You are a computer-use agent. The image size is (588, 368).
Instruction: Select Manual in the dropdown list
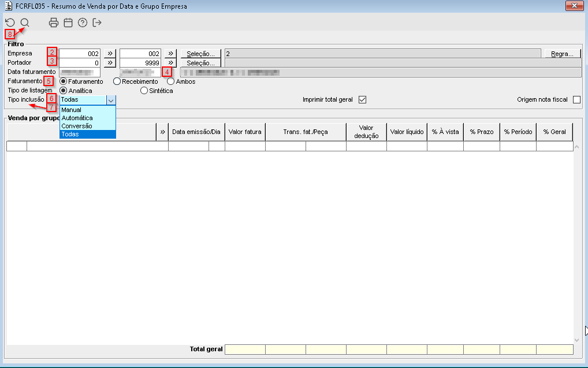coord(88,110)
